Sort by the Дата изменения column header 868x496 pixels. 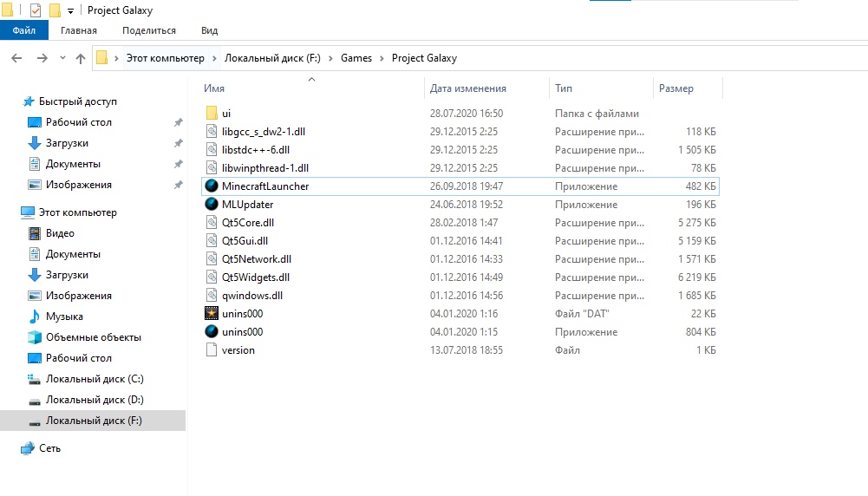click(468, 88)
